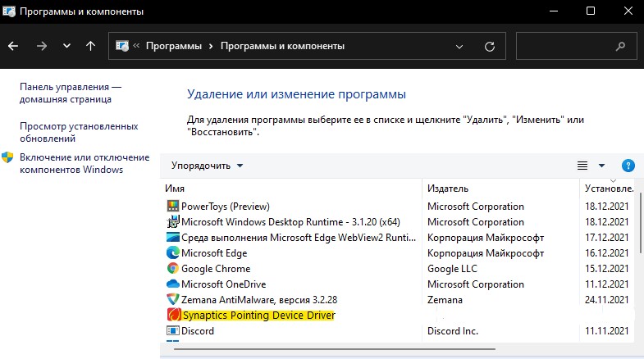Minimize the Программы и компоненты window
Image resolution: width=644 pixels, height=359 pixels.
click(x=554, y=11)
